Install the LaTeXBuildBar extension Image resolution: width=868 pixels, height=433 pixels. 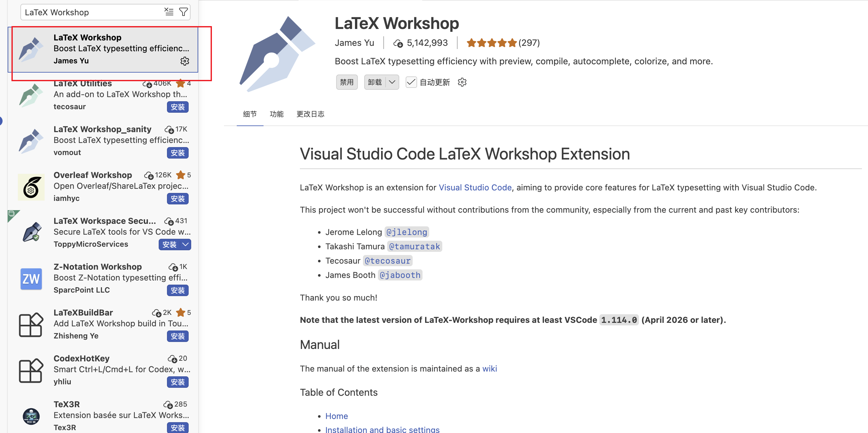coord(177,336)
